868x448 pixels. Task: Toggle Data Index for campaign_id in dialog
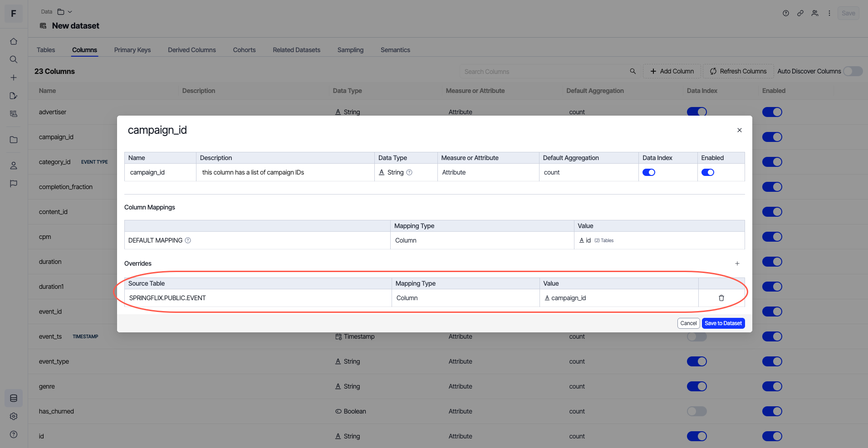pyautogui.click(x=649, y=172)
